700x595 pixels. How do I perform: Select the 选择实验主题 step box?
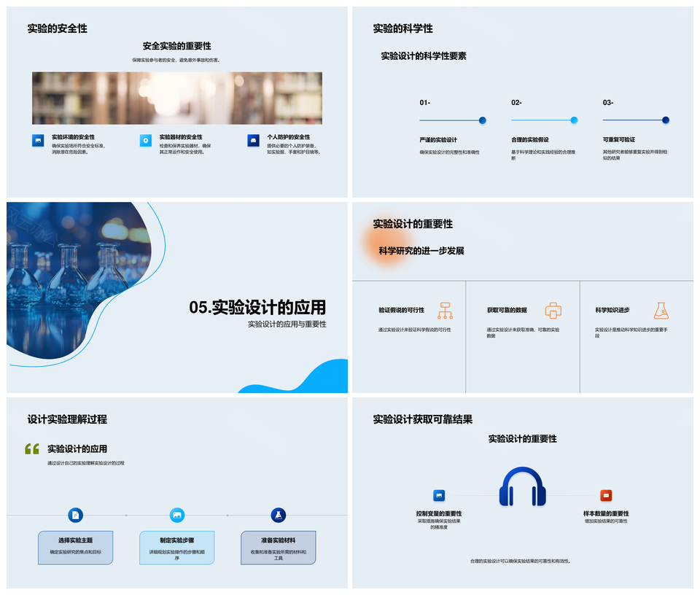pos(75,547)
